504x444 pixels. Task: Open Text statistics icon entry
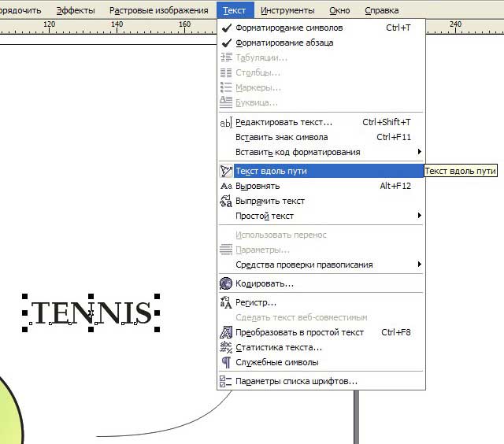click(x=226, y=347)
